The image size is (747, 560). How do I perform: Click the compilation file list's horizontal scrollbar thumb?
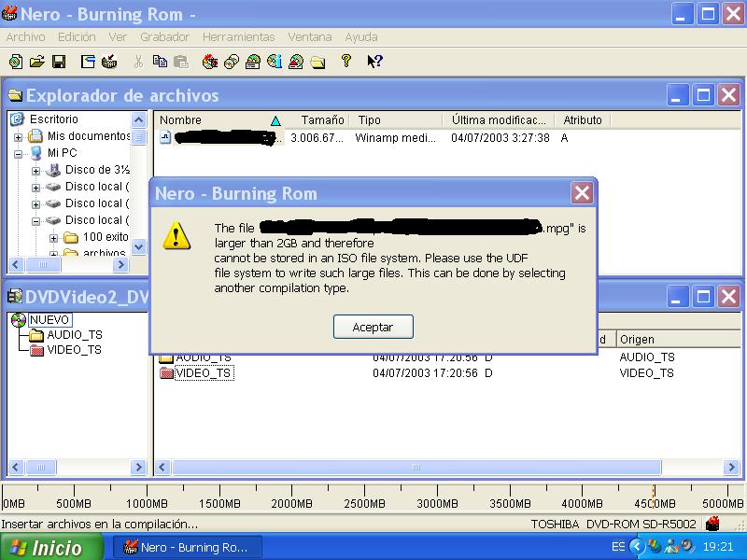point(416,468)
